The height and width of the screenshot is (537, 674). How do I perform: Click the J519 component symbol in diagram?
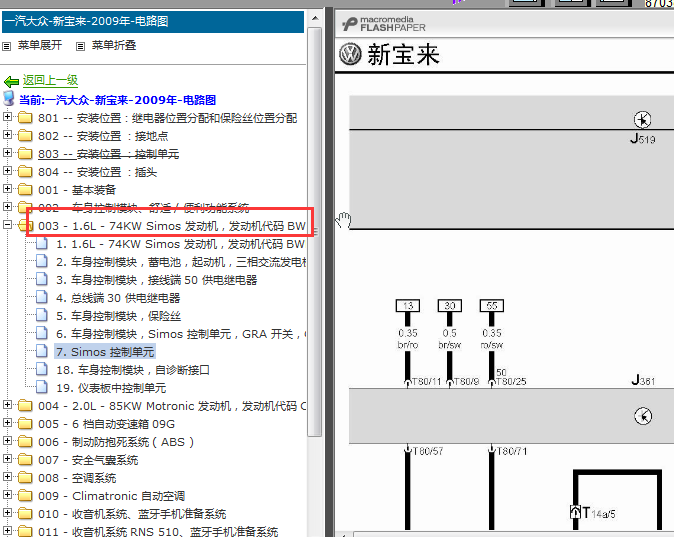tap(643, 120)
